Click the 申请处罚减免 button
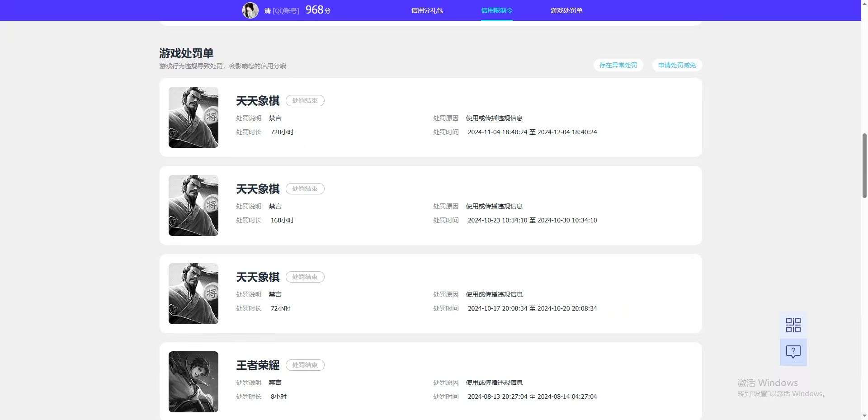This screenshot has height=420, width=868. [x=677, y=65]
